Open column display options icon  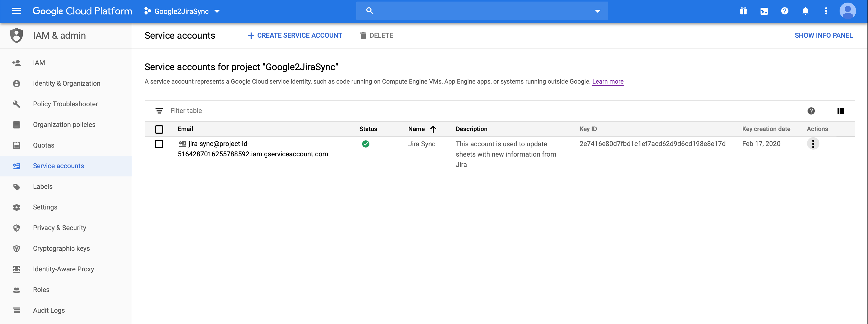tap(840, 111)
